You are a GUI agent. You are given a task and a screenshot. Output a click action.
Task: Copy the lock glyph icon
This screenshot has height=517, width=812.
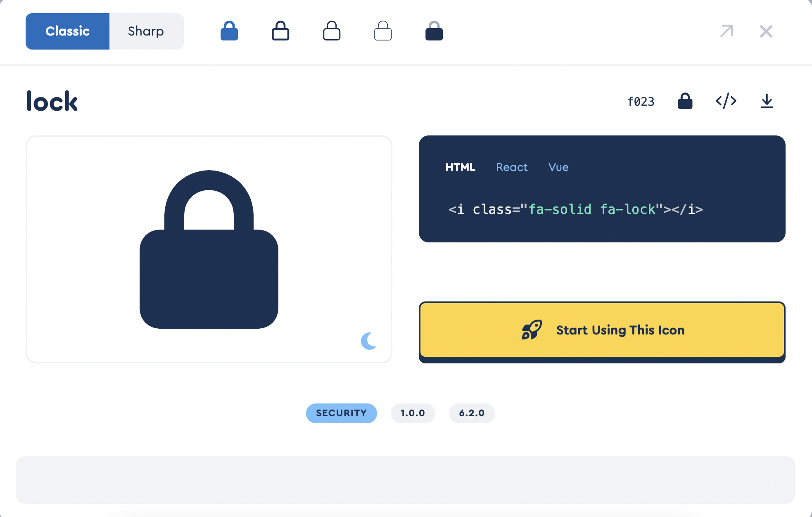[685, 101]
